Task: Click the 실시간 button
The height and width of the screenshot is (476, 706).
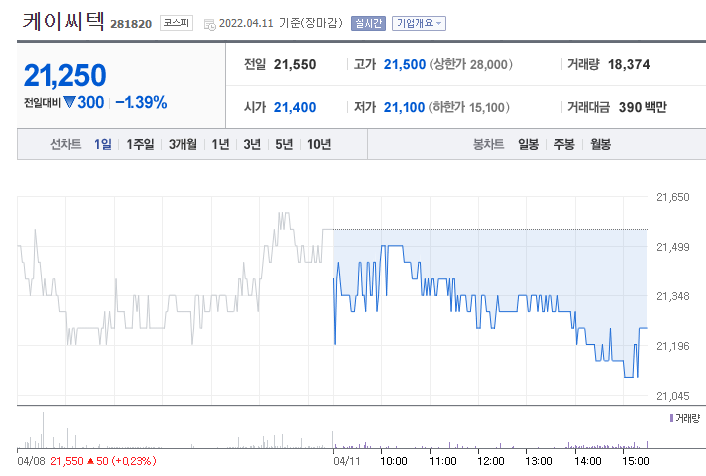Action: pos(368,23)
